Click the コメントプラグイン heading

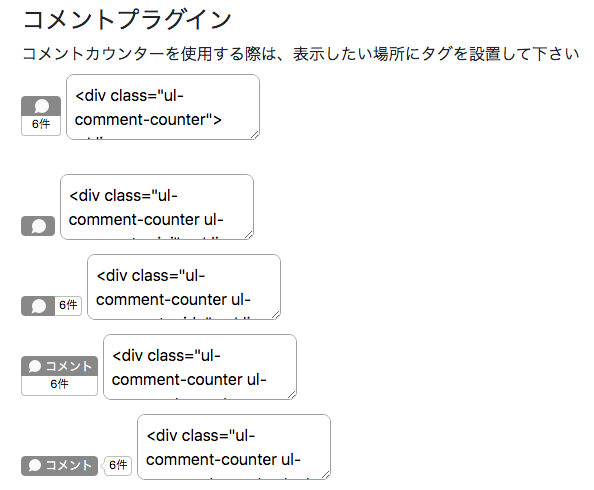click(127, 19)
